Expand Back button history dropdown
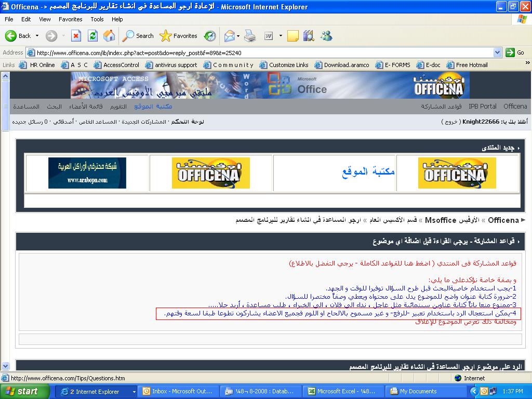Screen dimensions: 532x399 [37, 36]
